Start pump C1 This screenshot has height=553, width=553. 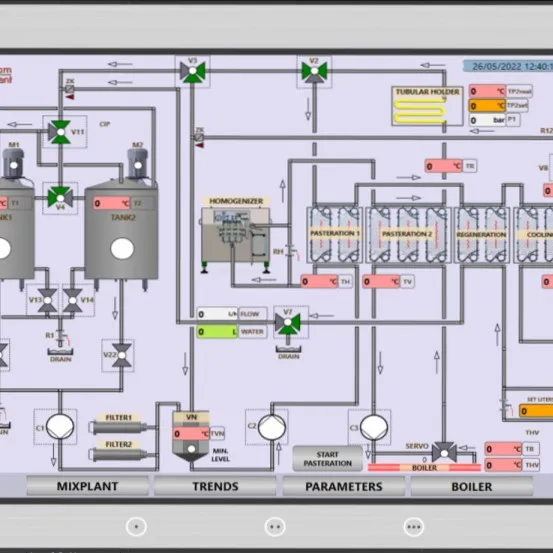pos(60,427)
